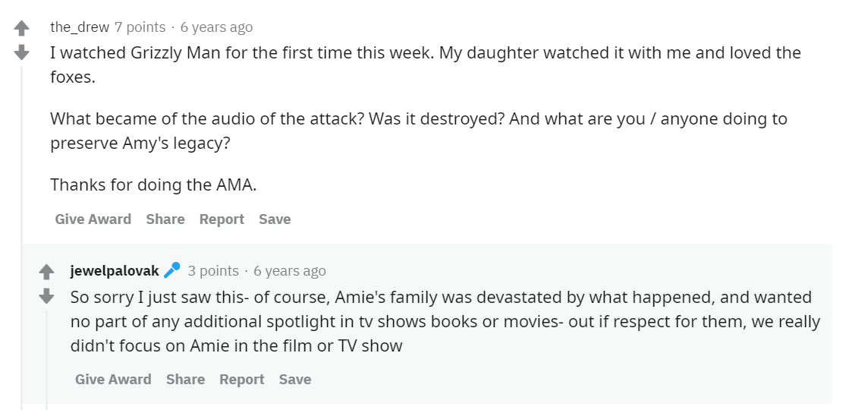Screen dimensions: 868x410
Task: Click the_drew's comment timestamp '6 years ago'
Action: (216, 27)
